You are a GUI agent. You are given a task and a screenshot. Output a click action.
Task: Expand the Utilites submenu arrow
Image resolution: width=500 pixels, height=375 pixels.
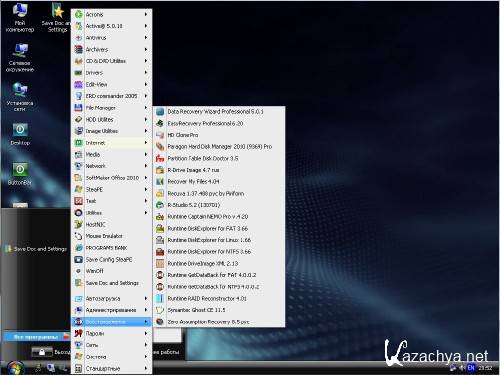[146, 213]
